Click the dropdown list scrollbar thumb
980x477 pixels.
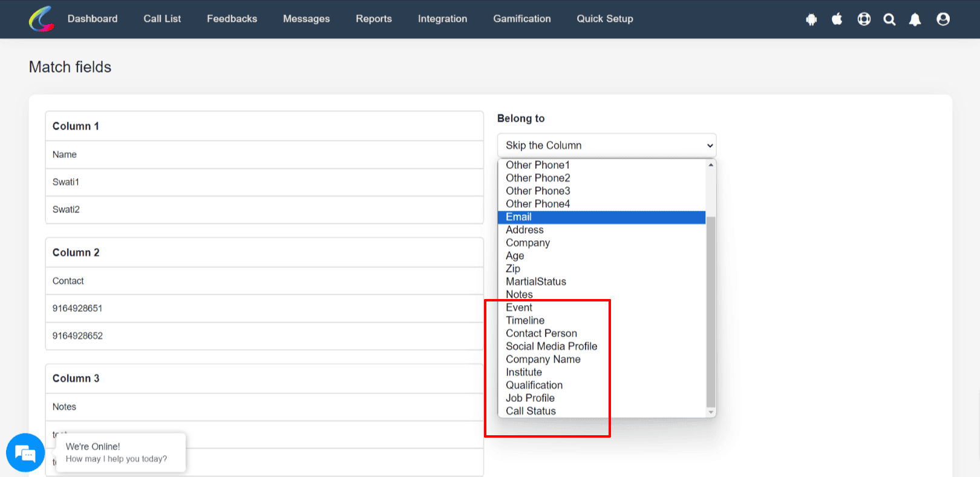coord(711,312)
